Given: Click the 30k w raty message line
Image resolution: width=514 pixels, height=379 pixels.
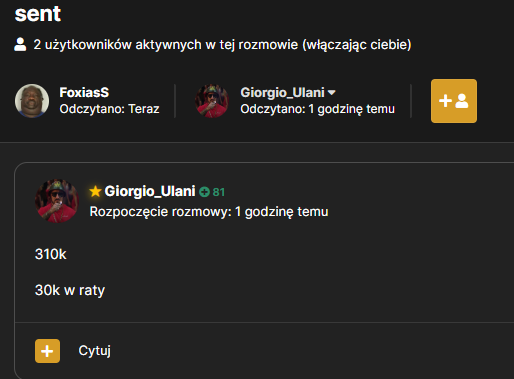Looking at the screenshot, I should pos(70,290).
